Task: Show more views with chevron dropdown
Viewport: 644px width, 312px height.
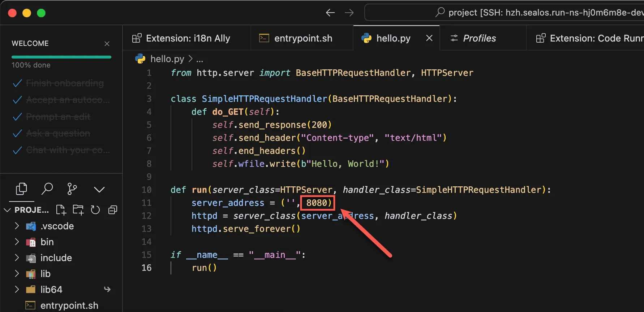Action: click(99, 189)
